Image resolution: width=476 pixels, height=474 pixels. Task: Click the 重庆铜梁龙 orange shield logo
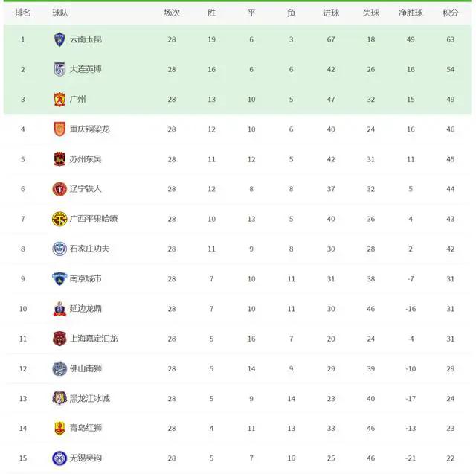pyautogui.click(x=59, y=129)
